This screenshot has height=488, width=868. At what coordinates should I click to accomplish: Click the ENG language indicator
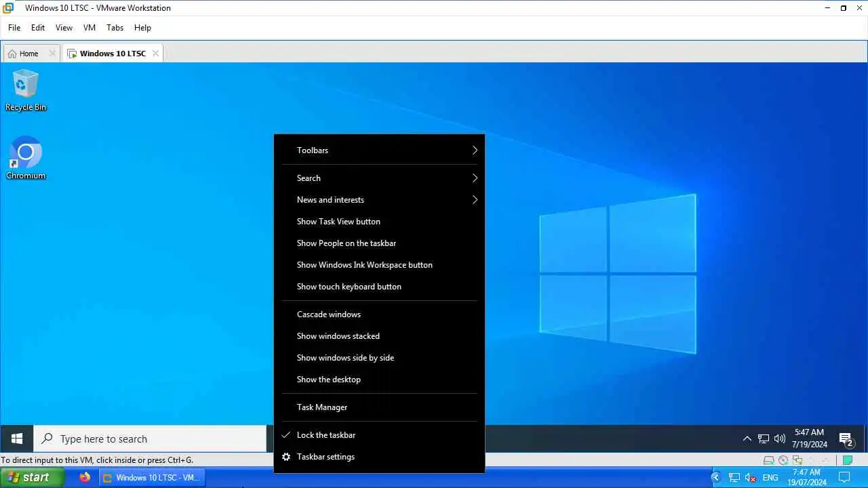770,478
